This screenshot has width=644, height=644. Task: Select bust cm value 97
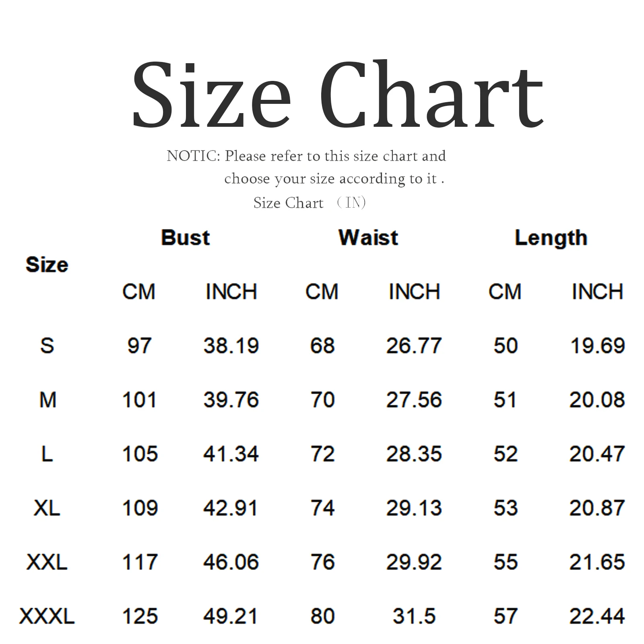[x=139, y=346]
